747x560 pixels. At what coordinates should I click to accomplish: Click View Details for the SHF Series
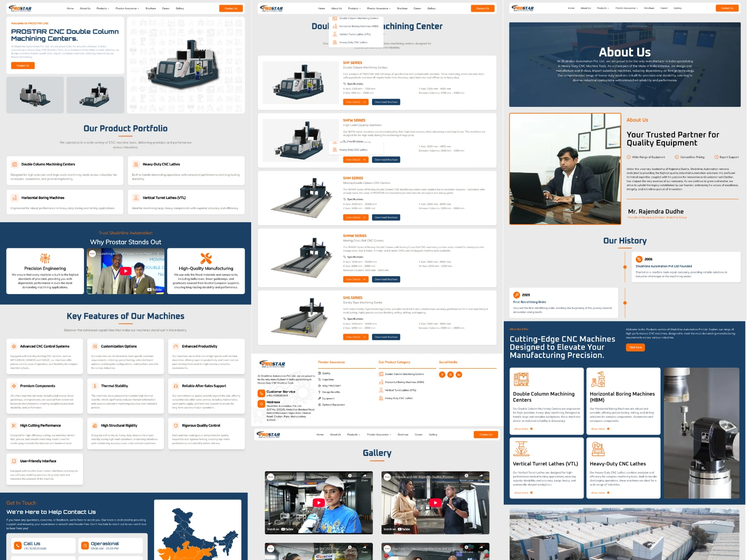(356, 102)
